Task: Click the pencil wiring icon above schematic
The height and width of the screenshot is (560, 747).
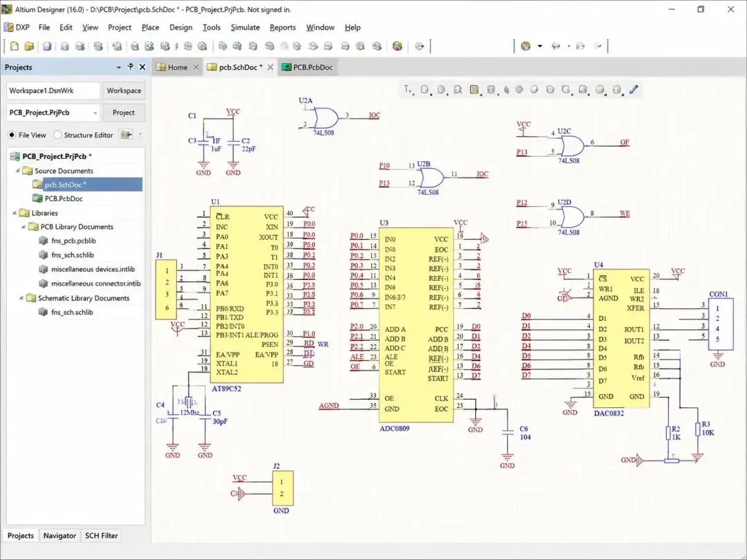Action: point(634,89)
